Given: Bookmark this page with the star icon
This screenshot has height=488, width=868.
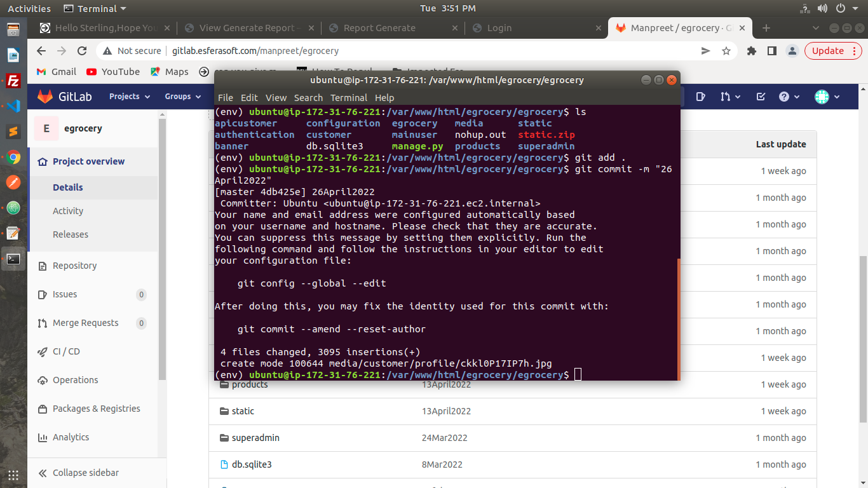Looking at the screenshot, I should 726,51.
